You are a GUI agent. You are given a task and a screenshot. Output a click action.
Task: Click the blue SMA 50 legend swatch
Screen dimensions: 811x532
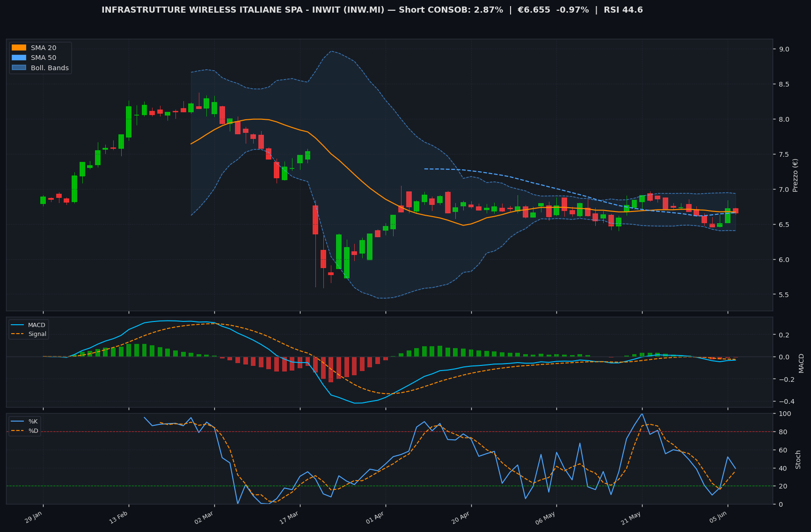[x=19, y=58]
